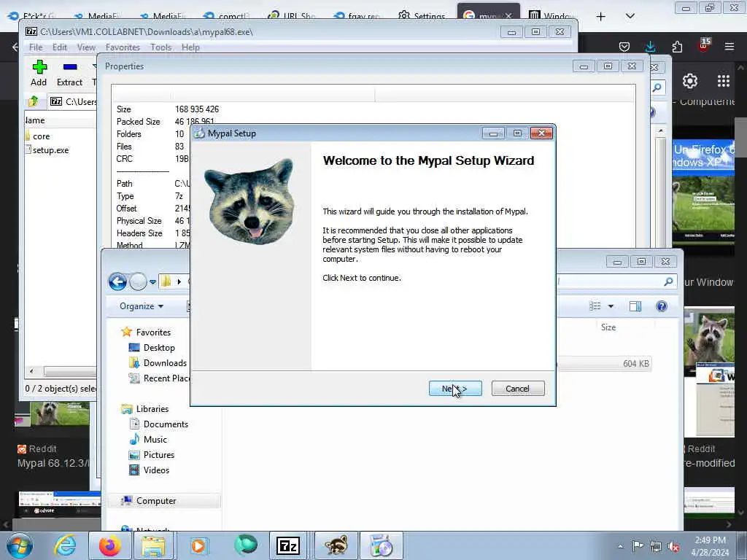Open the File menu in 7-Zip

tap(36, 47)
